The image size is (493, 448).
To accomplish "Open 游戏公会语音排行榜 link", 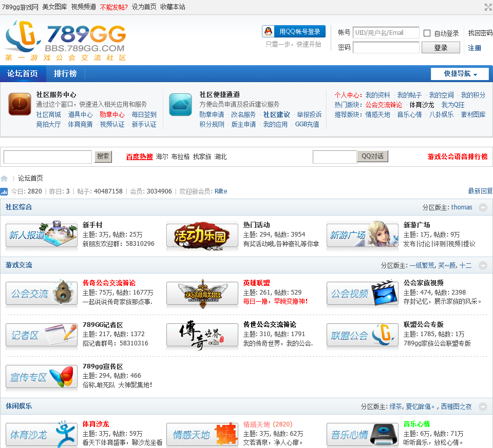I will coord(458,157).
